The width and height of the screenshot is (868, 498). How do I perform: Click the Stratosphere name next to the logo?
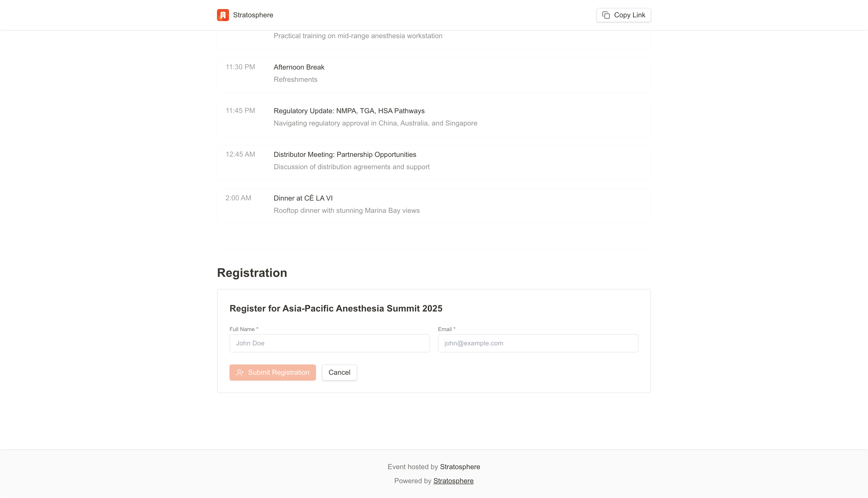pyautogui.click(x=253, y=15)
